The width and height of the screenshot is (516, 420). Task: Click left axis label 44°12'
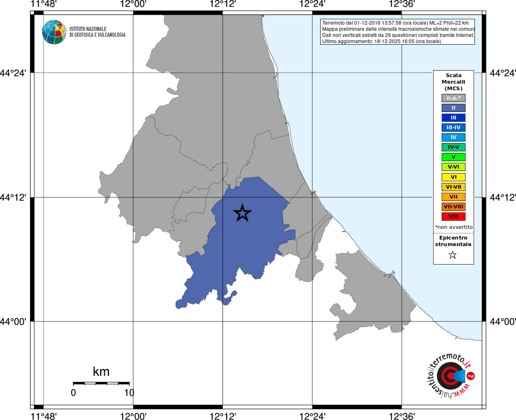pyautogui.click(x=13, y=197)
